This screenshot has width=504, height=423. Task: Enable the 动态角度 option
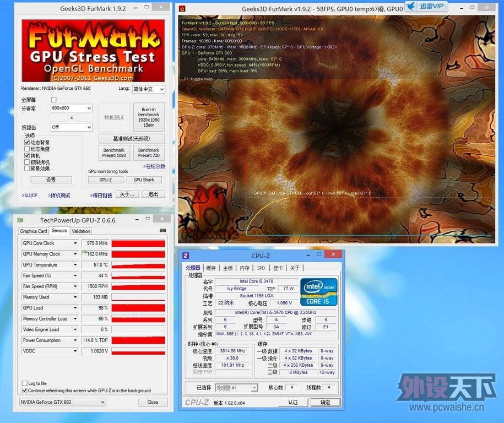(27, 149)
